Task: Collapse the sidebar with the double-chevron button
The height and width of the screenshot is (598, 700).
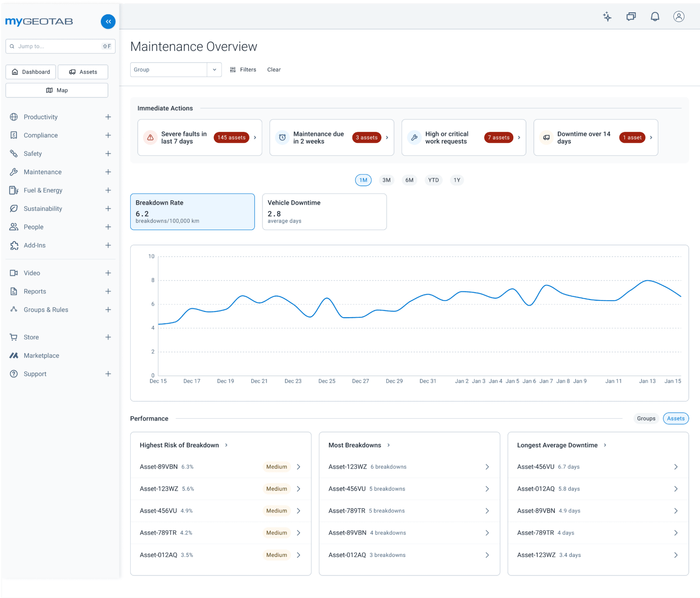Action: [x=108, y=21]
